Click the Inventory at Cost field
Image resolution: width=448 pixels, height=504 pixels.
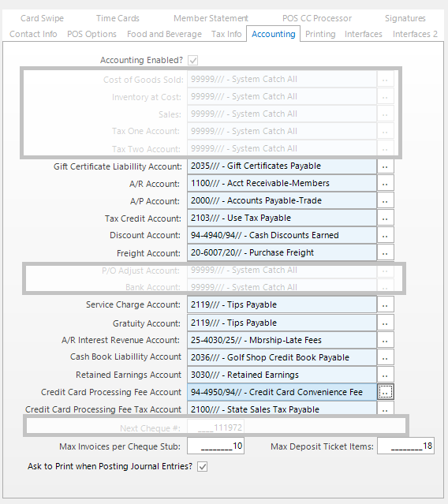[x=282, y=97]
